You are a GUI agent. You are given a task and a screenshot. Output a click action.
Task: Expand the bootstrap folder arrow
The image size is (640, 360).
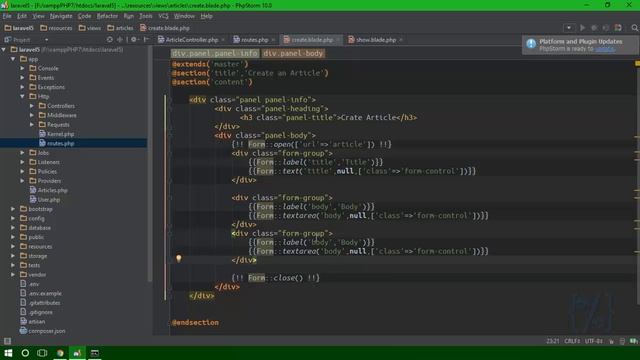point(13,209)
